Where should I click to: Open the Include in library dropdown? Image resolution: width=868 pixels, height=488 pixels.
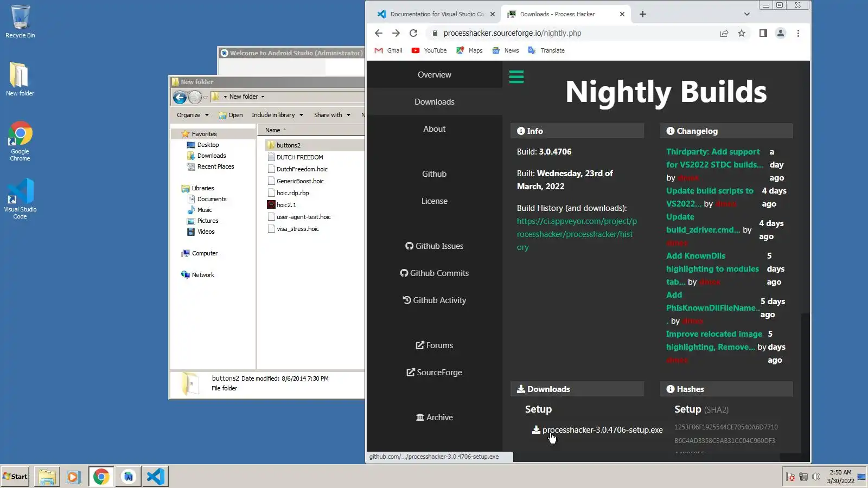(x=277, y=115)
